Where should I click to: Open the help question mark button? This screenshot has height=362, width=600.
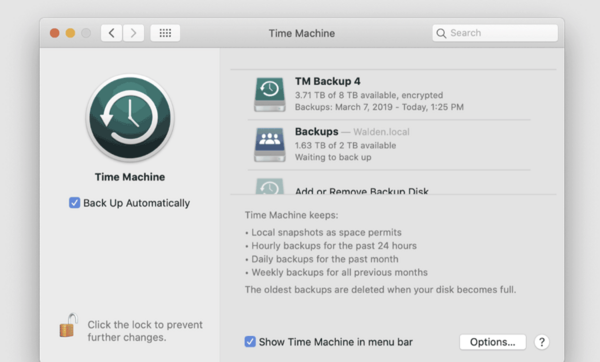542,342
